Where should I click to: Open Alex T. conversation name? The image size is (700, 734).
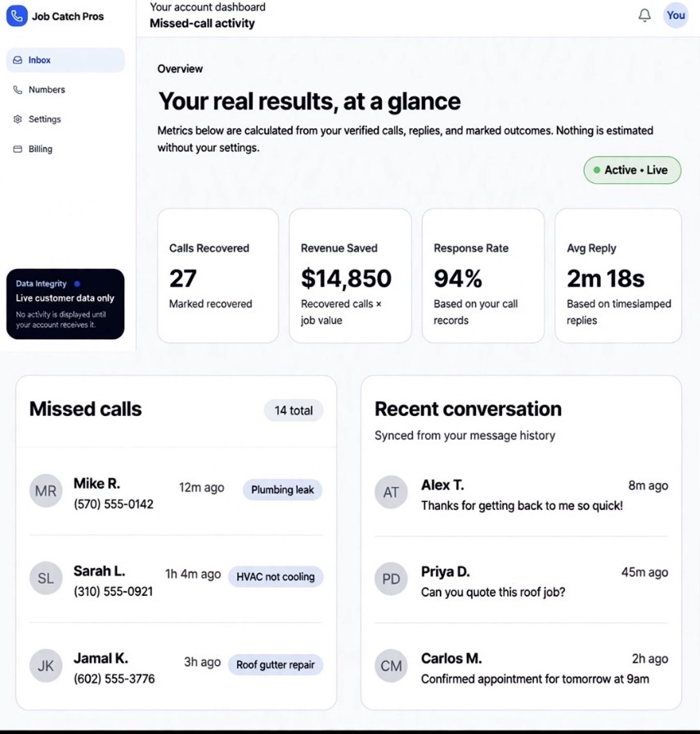(442, 485)
